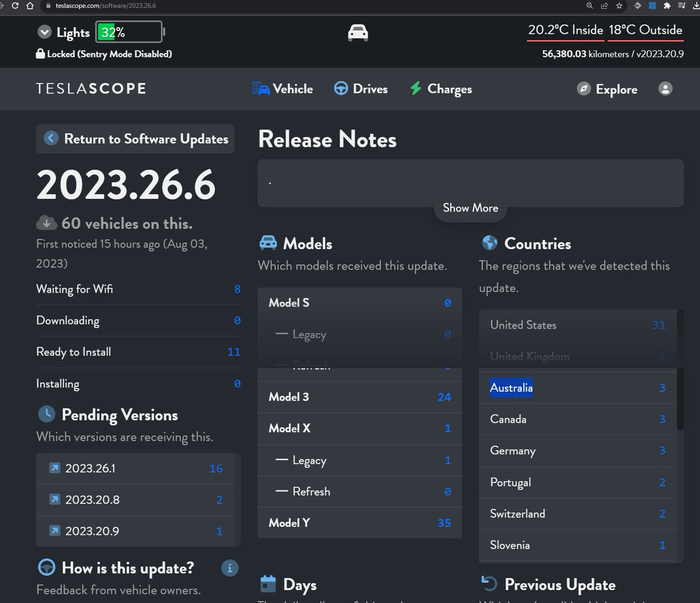Click the Countries list scrollbar
The width and height of the screenshot is (700, 603).
coord(680,371)
